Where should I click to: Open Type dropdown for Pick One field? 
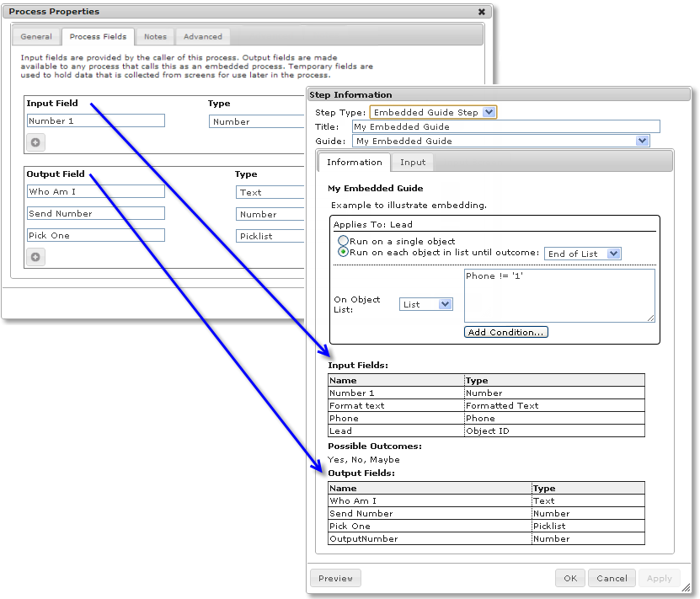[x=270, y=236]
